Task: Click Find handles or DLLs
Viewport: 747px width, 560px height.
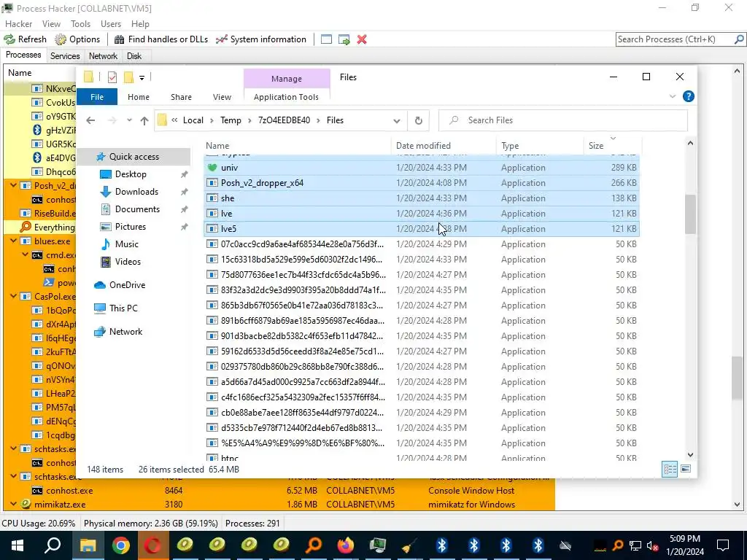Action: click(161, 39)
